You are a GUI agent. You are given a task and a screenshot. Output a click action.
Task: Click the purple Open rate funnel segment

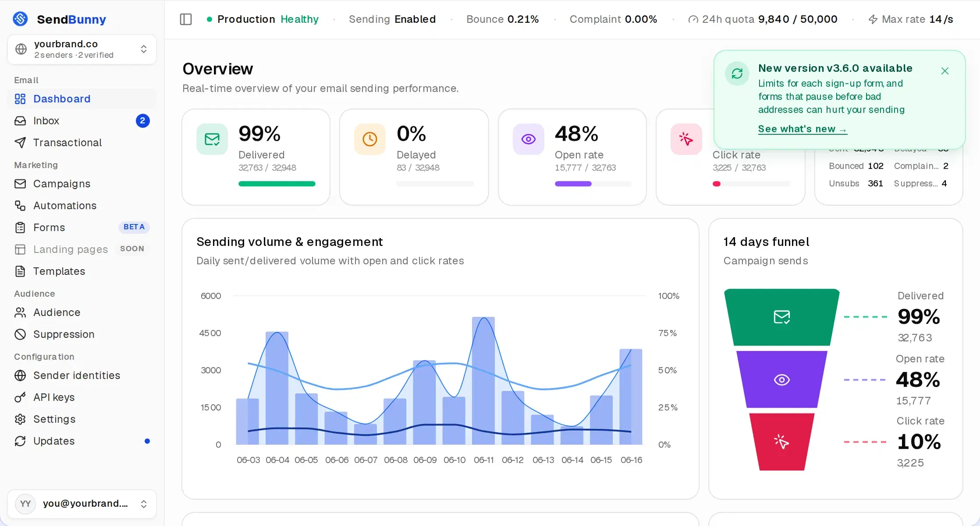782,380
